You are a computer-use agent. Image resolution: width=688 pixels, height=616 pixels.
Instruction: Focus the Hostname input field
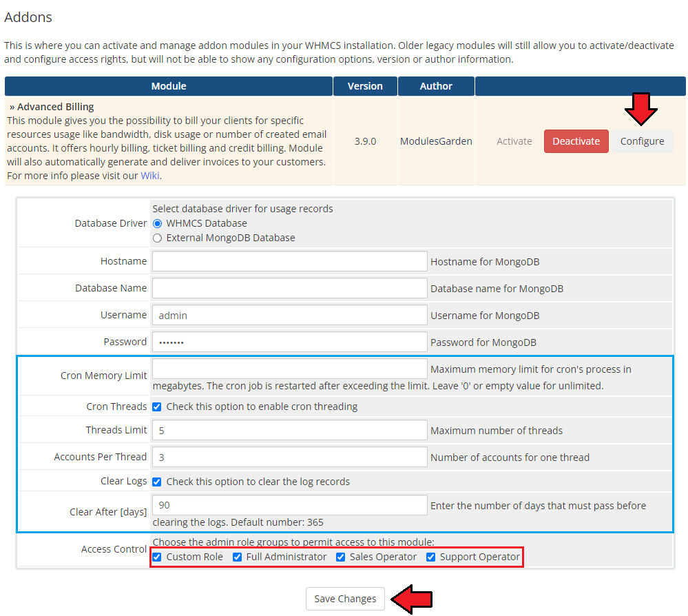pyautogui.click(x=289, y=261)
